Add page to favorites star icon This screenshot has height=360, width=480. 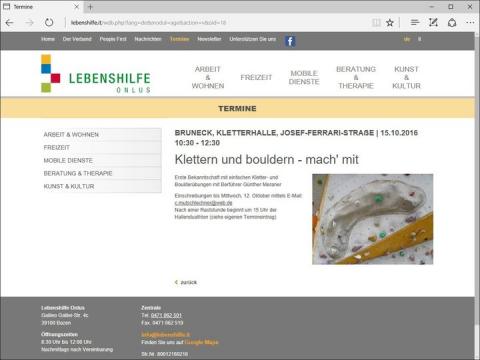point(390,23)
